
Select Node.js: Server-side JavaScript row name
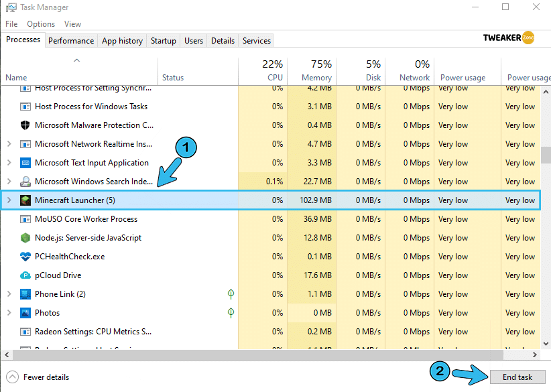click(88, 238)
